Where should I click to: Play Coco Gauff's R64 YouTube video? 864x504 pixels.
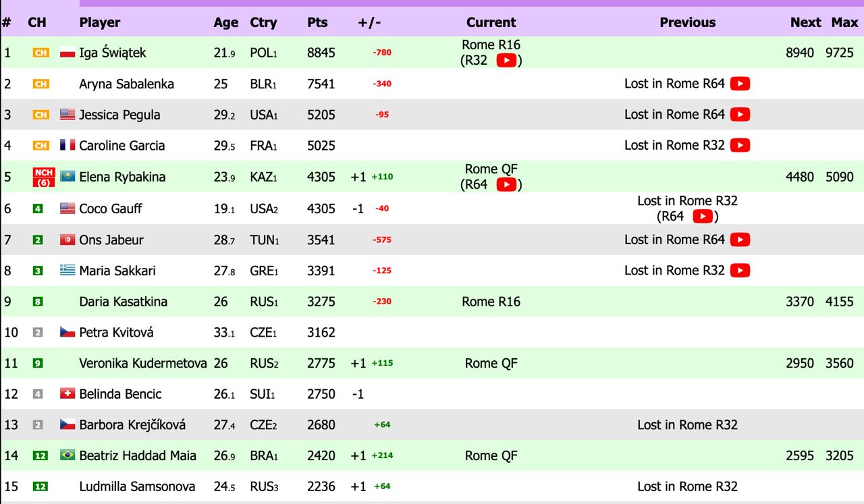coord(703,216)
